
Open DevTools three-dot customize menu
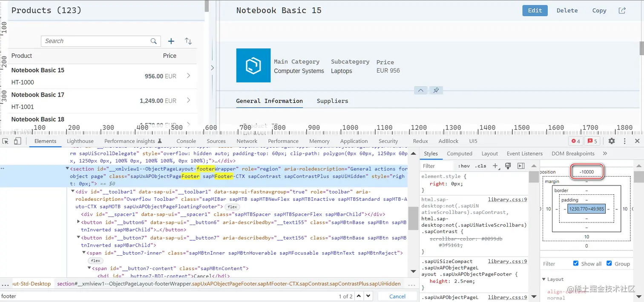(x=625, y=141)
